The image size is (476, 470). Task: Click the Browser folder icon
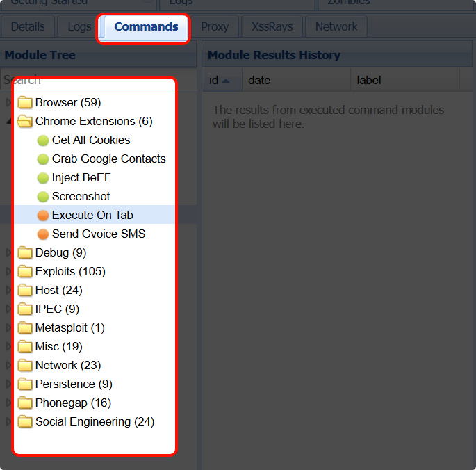[26, 103]
